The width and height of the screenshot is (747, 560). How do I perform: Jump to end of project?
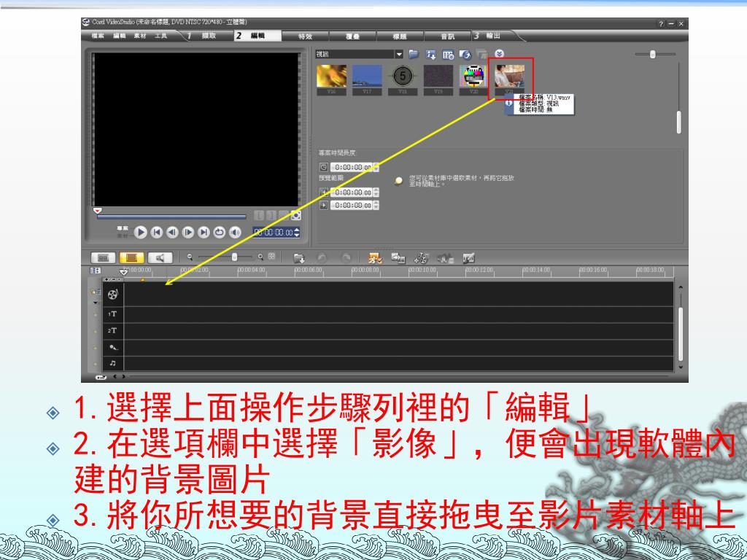(x=204, y=233)
